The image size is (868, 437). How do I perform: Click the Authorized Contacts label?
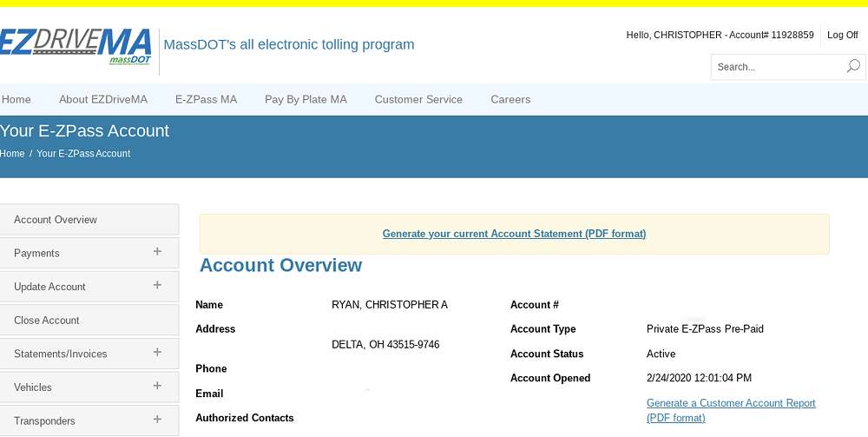click(245, 418)
